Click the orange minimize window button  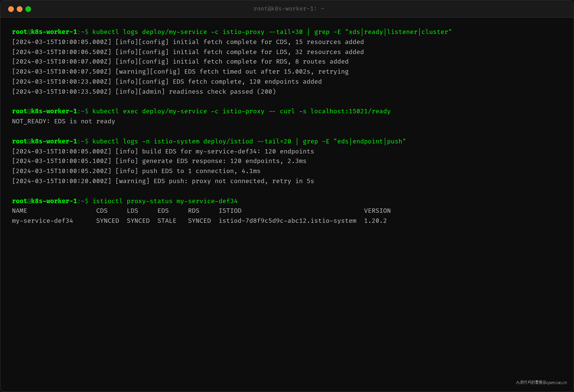pos(20,9)
